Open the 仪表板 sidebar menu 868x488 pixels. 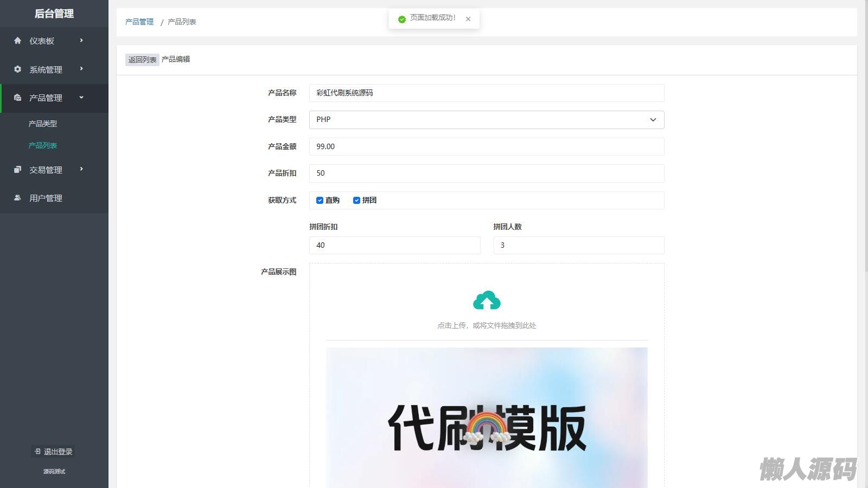[x=54, y=41]
